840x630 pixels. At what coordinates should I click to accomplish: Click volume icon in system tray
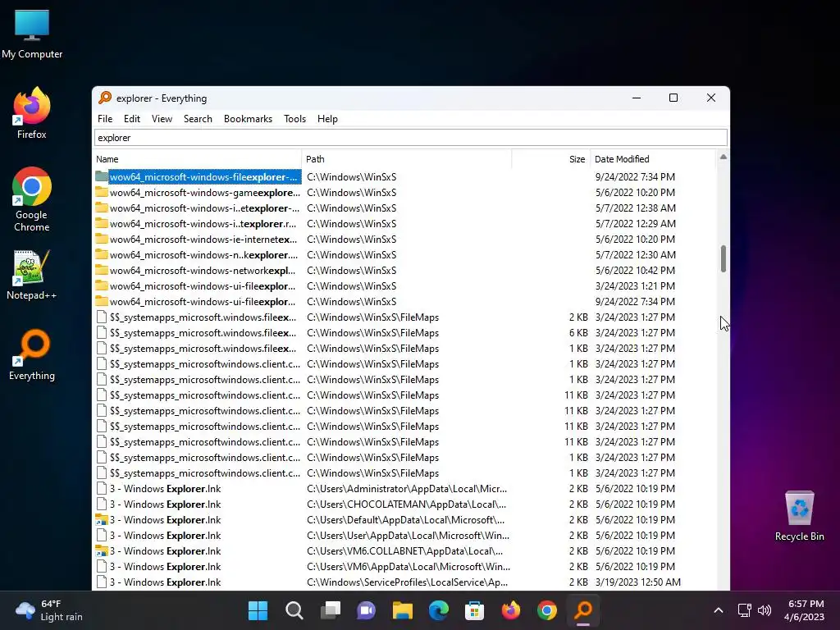(765, 610)
